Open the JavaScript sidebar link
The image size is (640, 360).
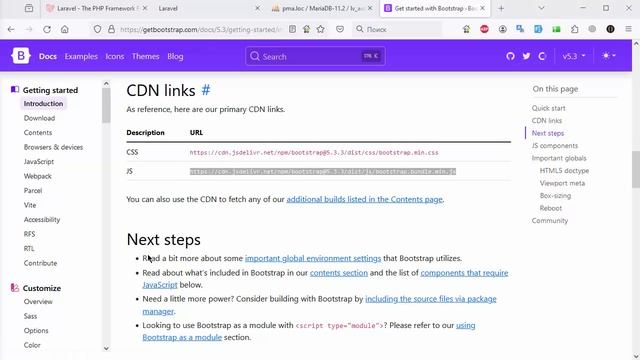(39, 162)
